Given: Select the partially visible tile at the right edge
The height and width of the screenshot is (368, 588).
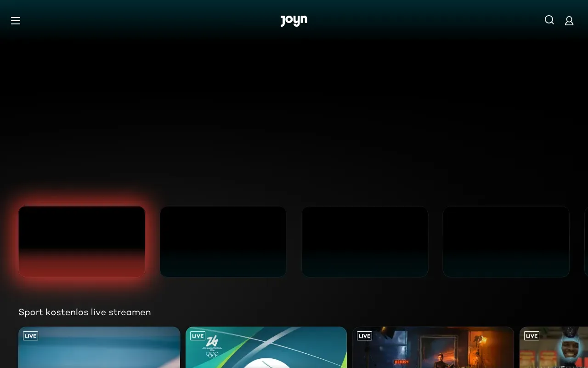Looking at the screenshot, I should [586, 241].
